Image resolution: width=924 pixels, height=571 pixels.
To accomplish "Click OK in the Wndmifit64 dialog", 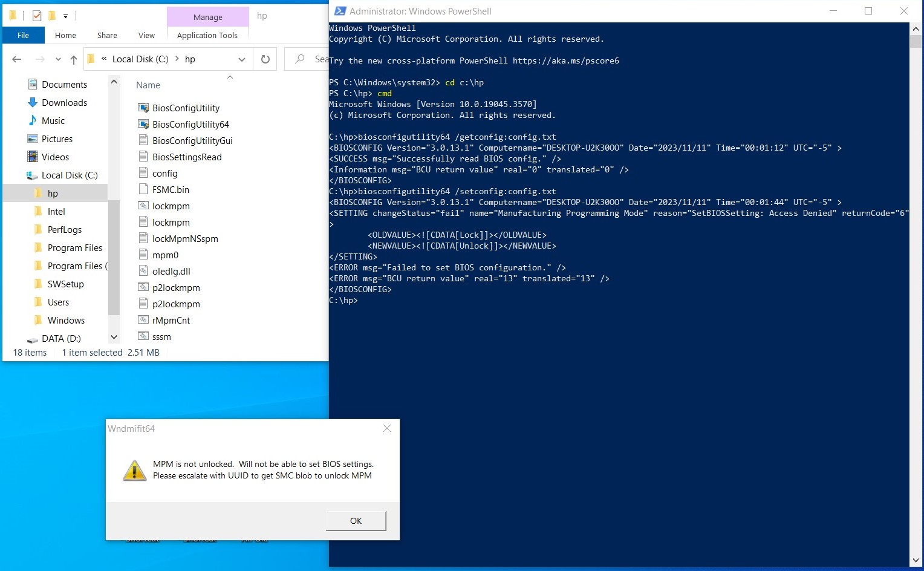I will (x=356, y=521).
